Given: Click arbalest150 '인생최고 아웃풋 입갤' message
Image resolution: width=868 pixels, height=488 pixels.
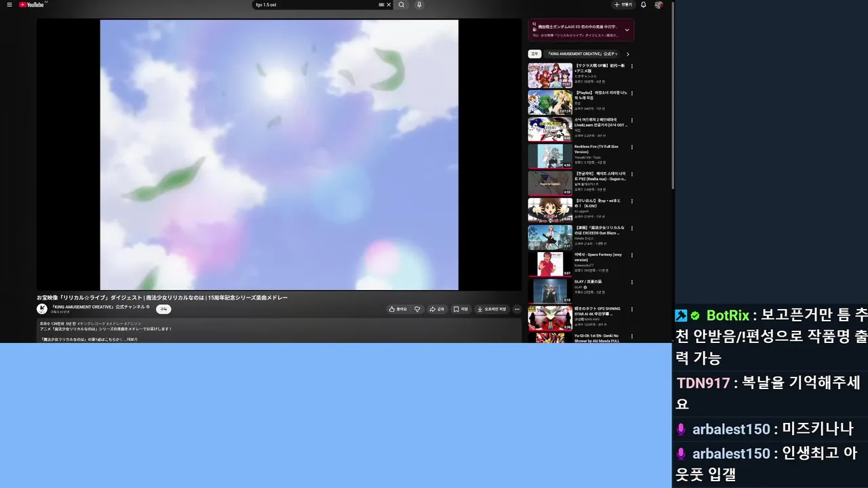Looking at the screenshot, I should (x=768, y=464).
